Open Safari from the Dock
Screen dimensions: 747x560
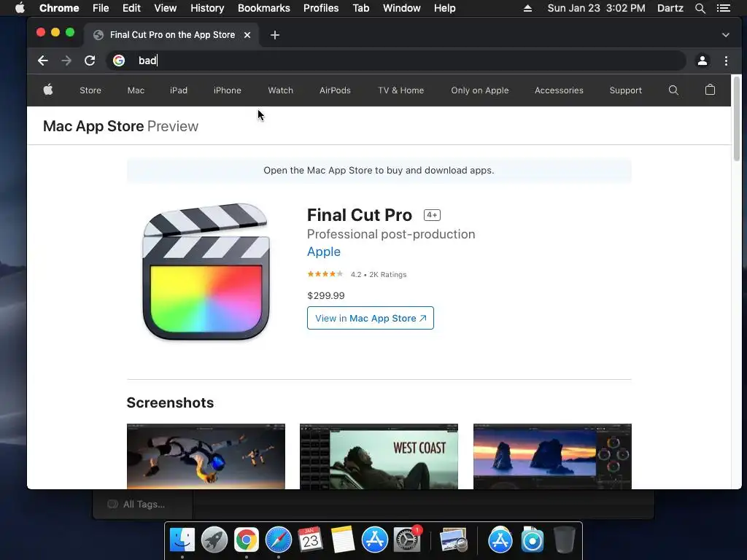pyautogui.click(x=278, y=540)
